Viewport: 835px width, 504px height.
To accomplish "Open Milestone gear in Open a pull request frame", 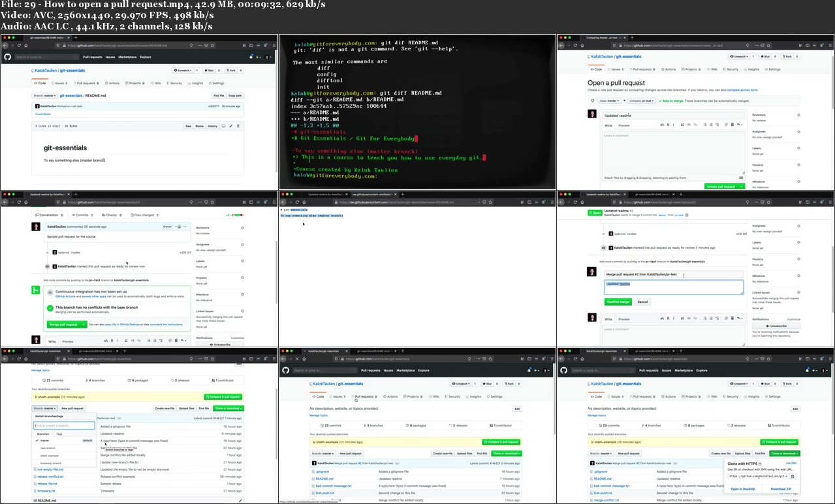I will pyautogui.click(x=798, y=181).
